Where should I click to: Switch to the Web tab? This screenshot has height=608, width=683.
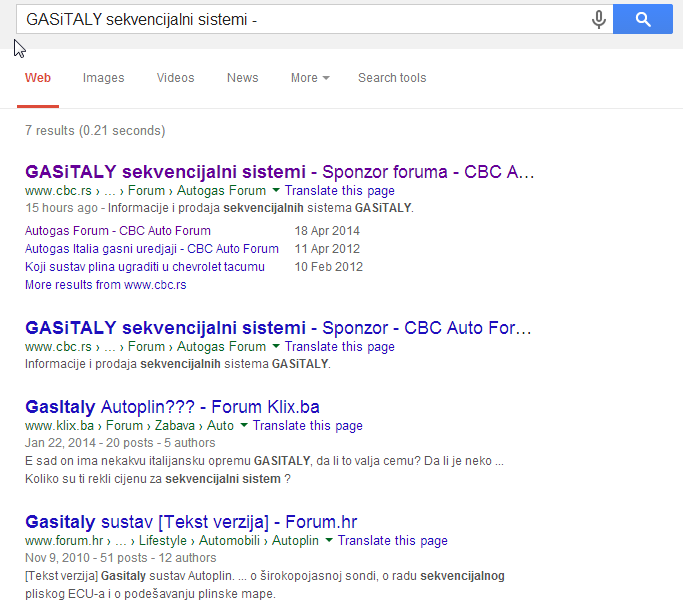[x=38, y=78]
